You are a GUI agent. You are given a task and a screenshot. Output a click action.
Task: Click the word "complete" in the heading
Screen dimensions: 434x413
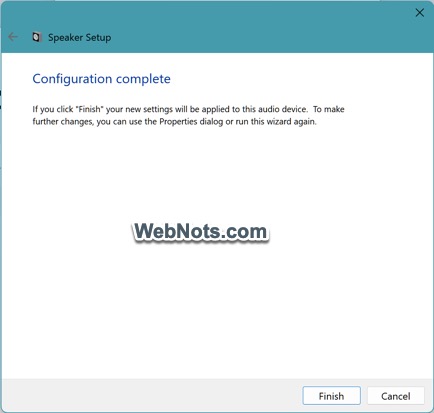pos(143,80)
